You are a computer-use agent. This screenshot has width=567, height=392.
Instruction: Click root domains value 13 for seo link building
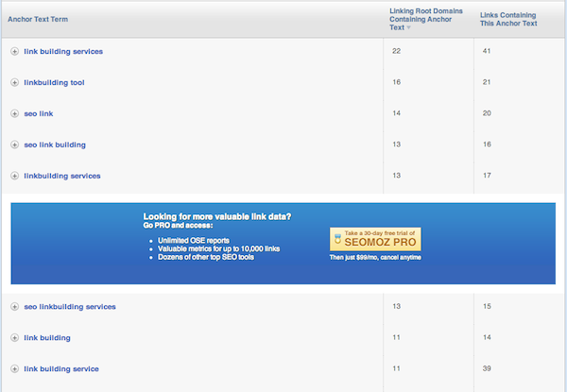[396, 145]
